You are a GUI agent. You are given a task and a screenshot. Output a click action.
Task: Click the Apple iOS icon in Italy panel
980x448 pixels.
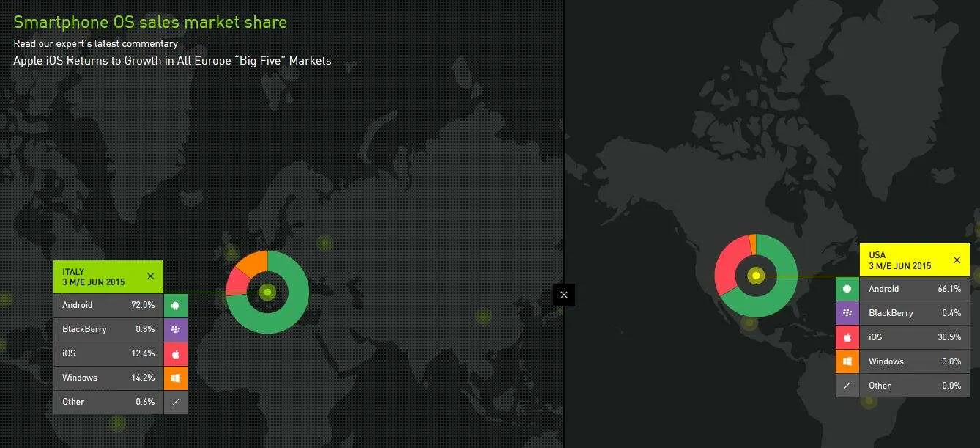176,353
